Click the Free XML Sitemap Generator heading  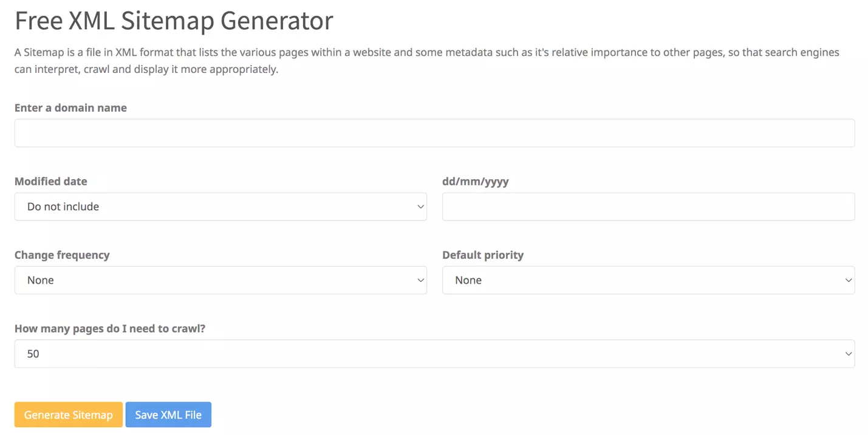(x=174, y=21)
